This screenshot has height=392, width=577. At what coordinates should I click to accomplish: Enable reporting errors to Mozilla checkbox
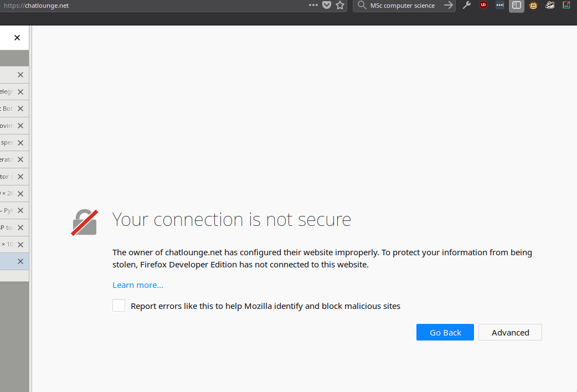pos(119,306)
